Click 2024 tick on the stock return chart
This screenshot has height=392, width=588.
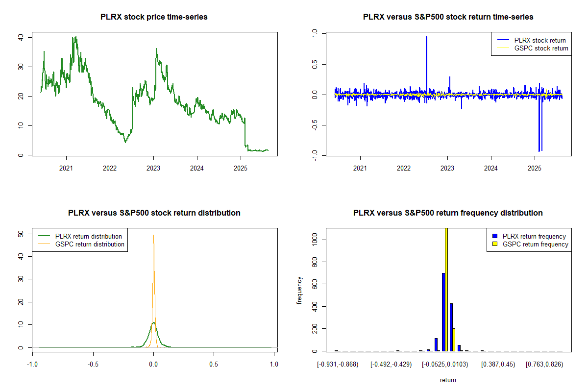[x=491, y=168]
